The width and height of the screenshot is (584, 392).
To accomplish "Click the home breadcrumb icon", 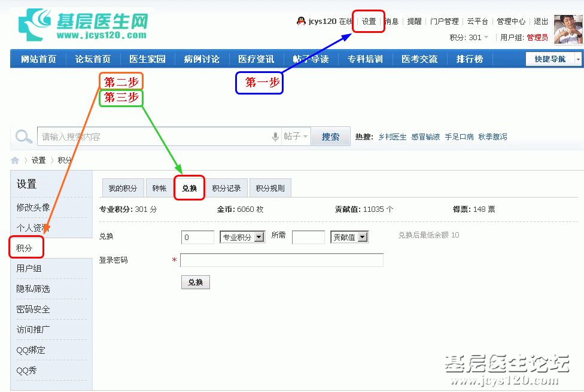I will [15, 160].
